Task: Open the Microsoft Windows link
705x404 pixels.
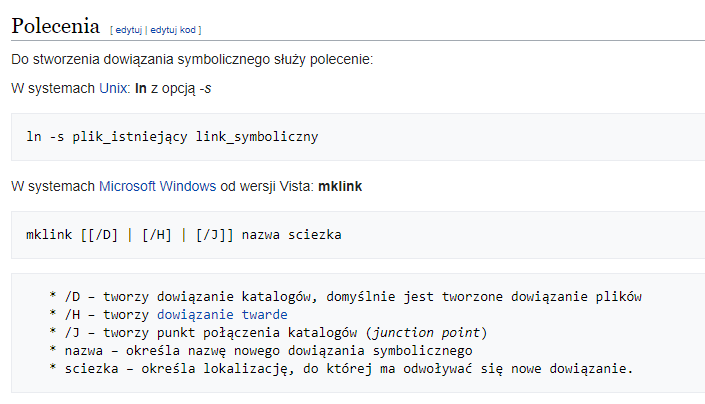Action: (x=157, y=186)
